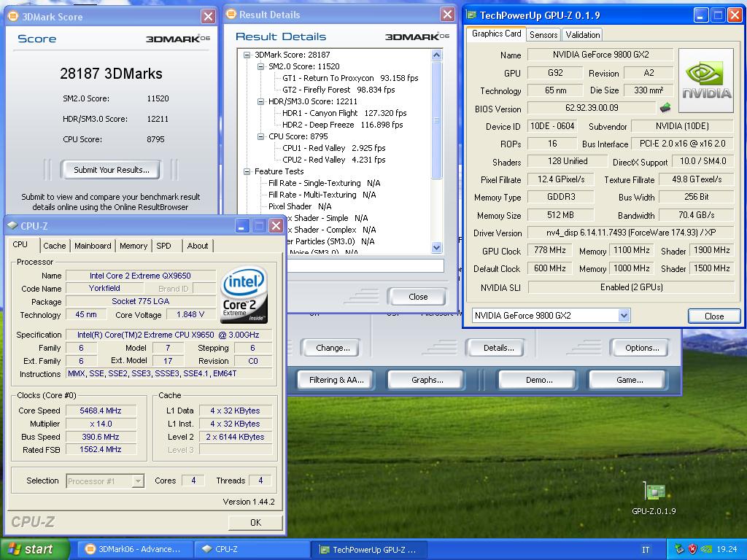The height and width of the screenshot is (560, 747).
Task: Open the NVIDIA tray icon
Action: point(706,549)
